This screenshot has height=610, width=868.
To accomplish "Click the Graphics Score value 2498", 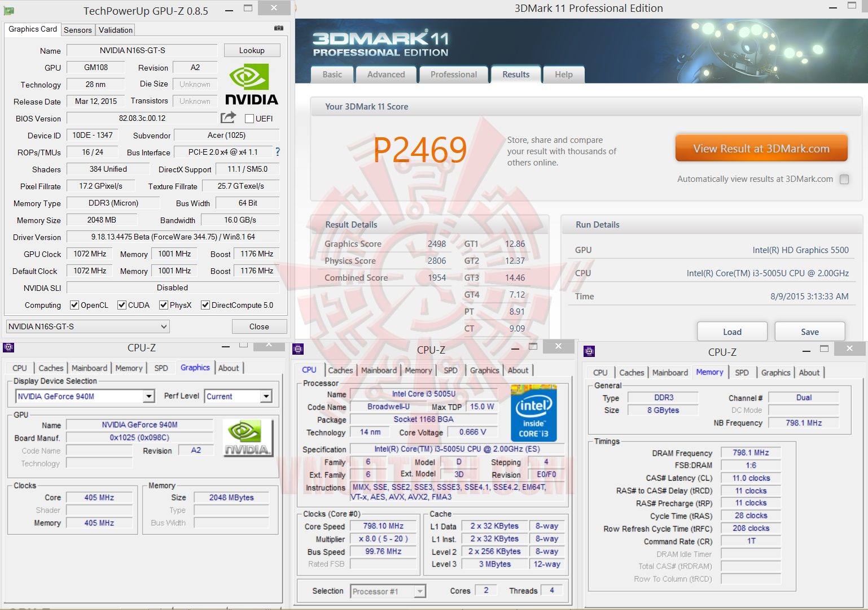I will (x=437, y=244).
